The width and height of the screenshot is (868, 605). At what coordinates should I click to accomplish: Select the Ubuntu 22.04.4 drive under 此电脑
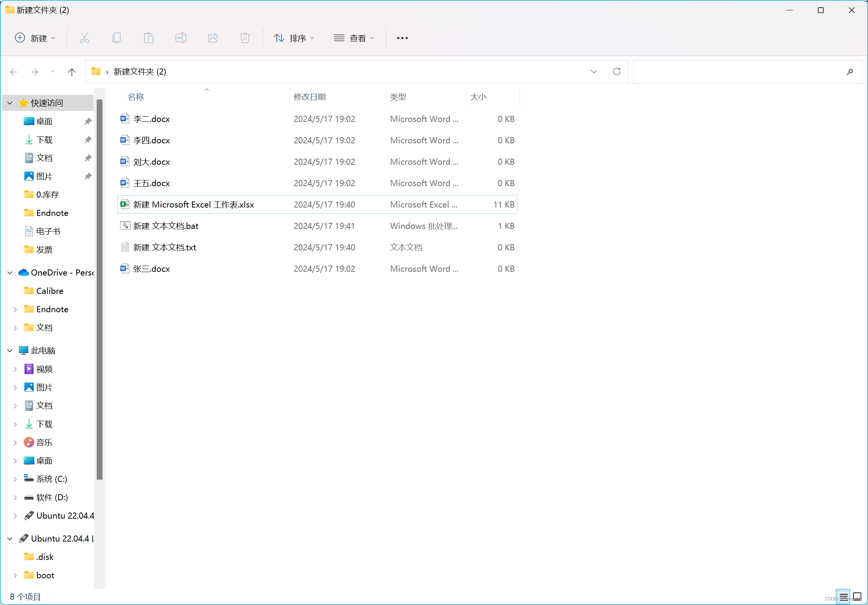tap(59, 516)
